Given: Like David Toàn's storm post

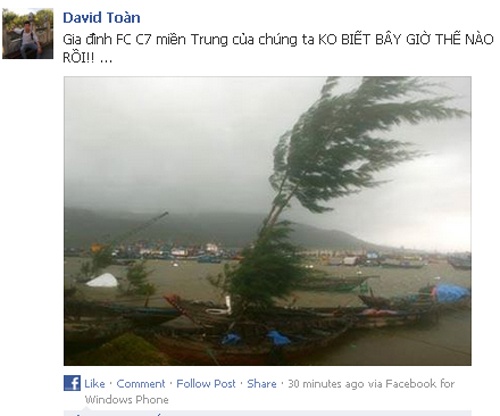Looking at the screenshot, I should (x=95, y=384).
